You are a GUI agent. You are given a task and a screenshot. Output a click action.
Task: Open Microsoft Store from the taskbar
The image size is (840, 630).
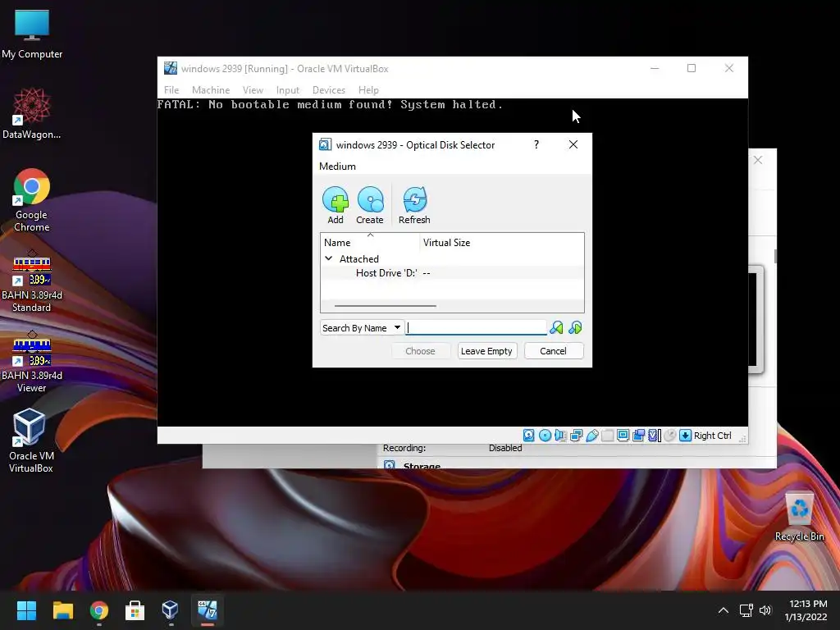[x=135, y=610]
